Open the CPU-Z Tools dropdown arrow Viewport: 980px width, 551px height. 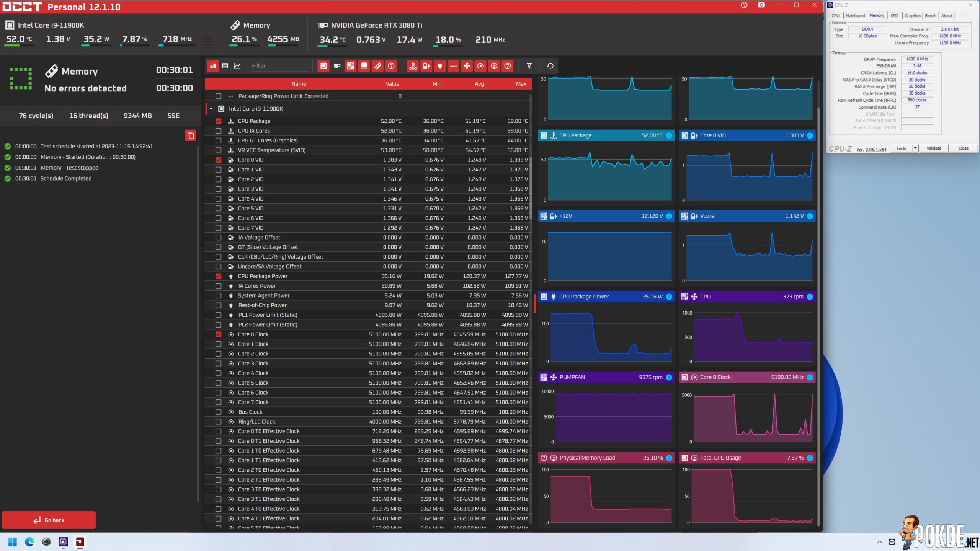pyautogui.click(x=915, y=148)
